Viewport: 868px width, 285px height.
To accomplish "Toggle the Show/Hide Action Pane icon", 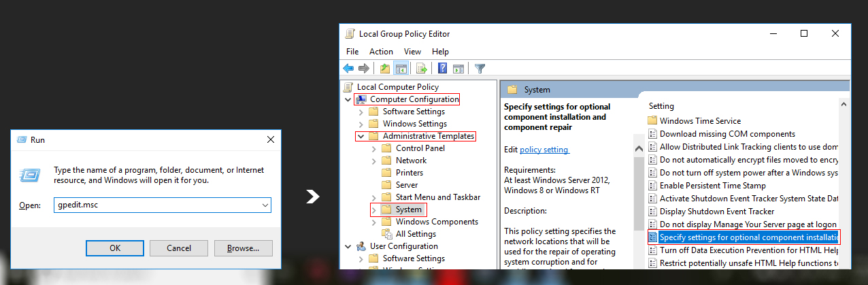I will click(x=458, y=68).
